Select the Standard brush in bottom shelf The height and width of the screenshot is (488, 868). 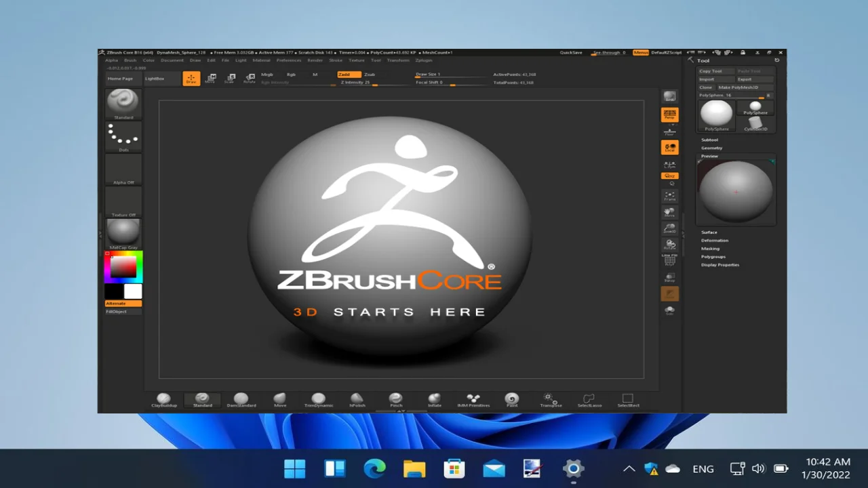click(x=202, y=400)
